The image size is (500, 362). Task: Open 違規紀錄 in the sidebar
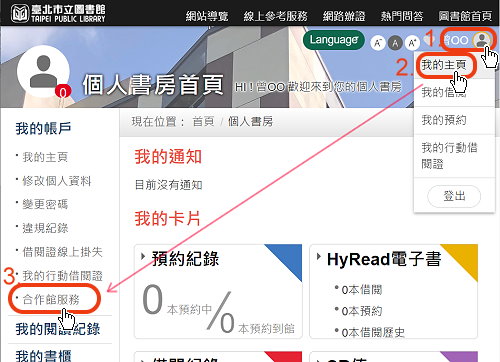tap(45, 228)
